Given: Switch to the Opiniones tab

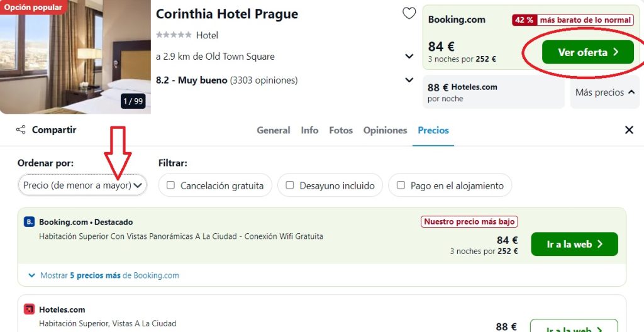Looking at the screenshot, I should click(385, 130).
